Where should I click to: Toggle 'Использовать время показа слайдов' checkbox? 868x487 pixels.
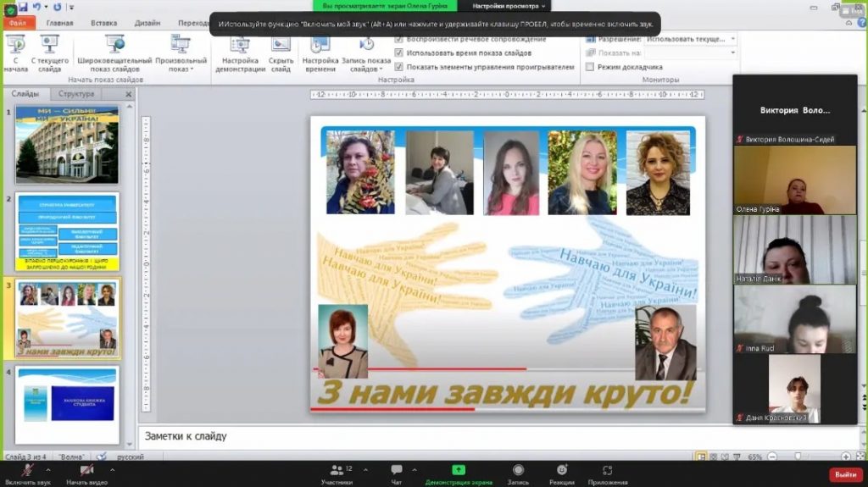[x=399, y=53]
